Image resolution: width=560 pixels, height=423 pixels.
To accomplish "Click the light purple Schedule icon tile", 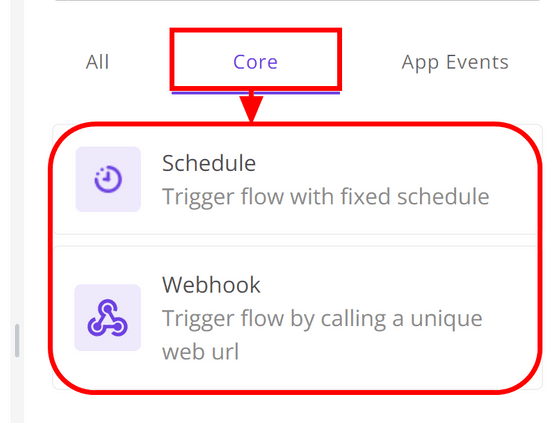I will pos(108,179).
